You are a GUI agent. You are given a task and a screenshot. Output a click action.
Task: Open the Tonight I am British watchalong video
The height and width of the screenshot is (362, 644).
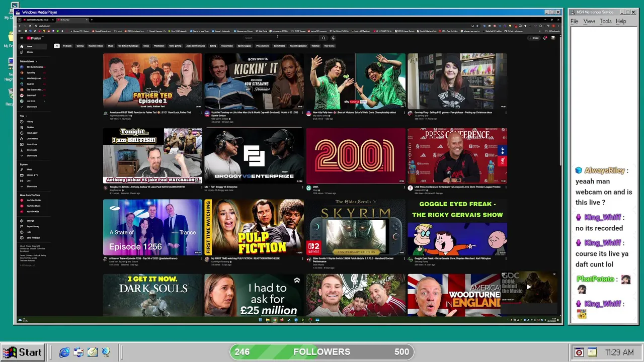coord(152,155)
